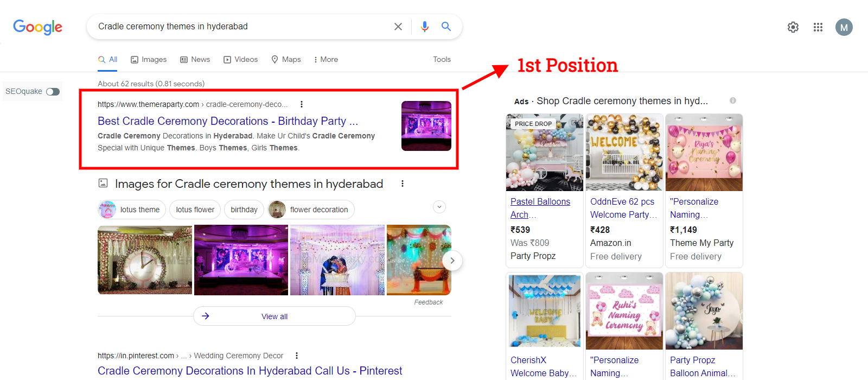This screenshot has height=380, width=868.
Task: Switch to the Videos tab
Action: [x=241, y=60]
